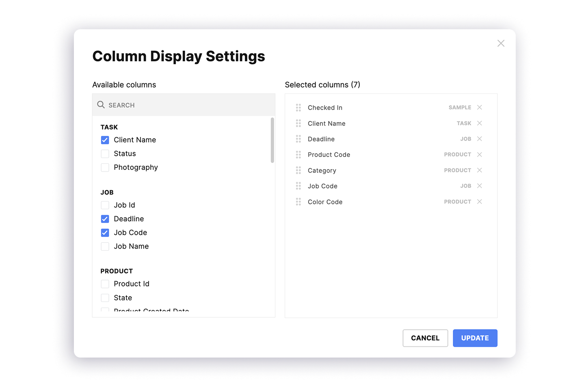Uncheck the Job Code checkbox
The image size is (588, 386).
coord(105,233)
